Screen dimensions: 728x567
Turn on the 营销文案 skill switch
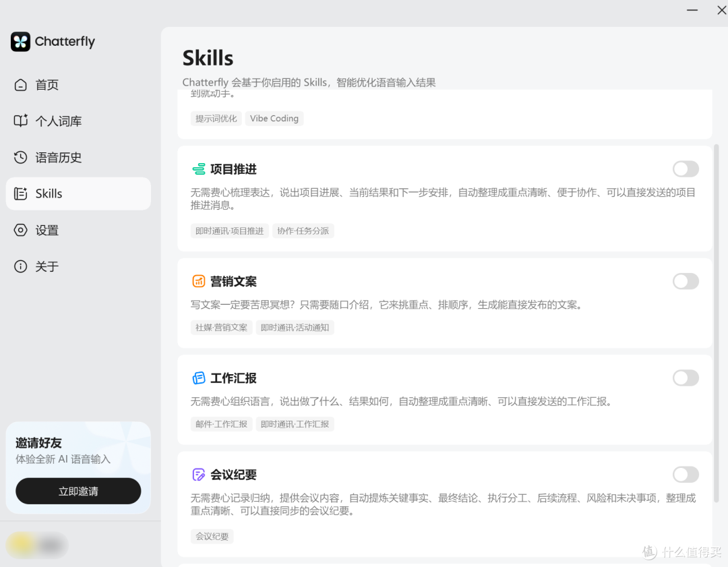click(x=686, y=281)
